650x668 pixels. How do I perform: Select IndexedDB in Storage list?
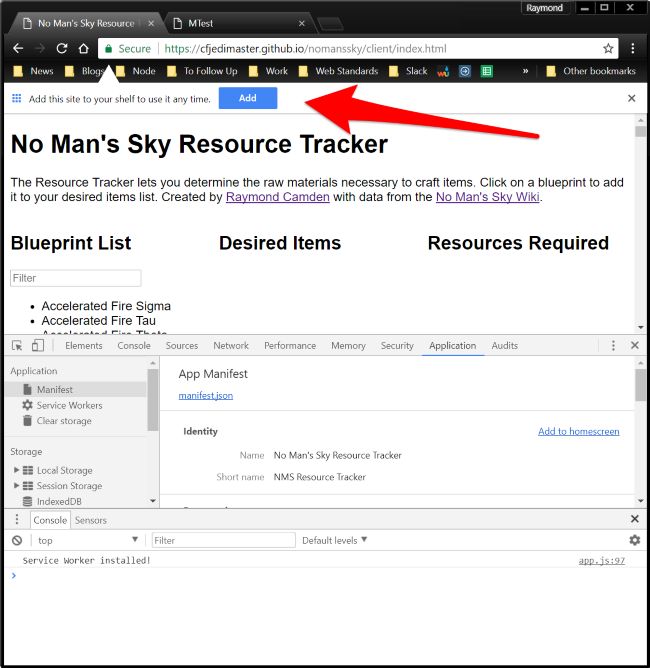(x=59, y=501)
